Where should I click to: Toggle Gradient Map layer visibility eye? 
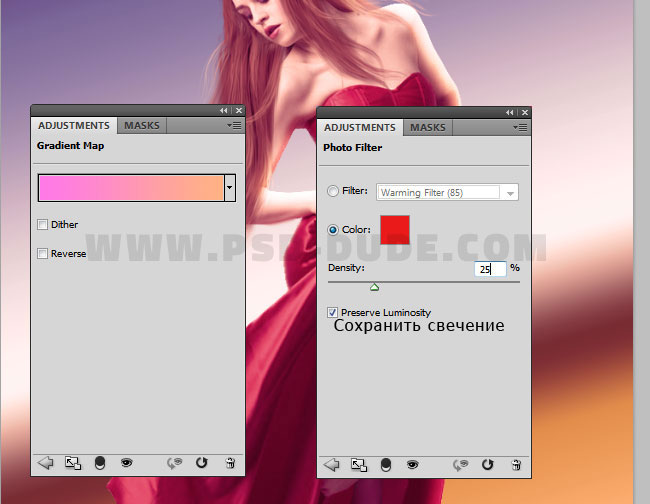[x=126, y=462]
